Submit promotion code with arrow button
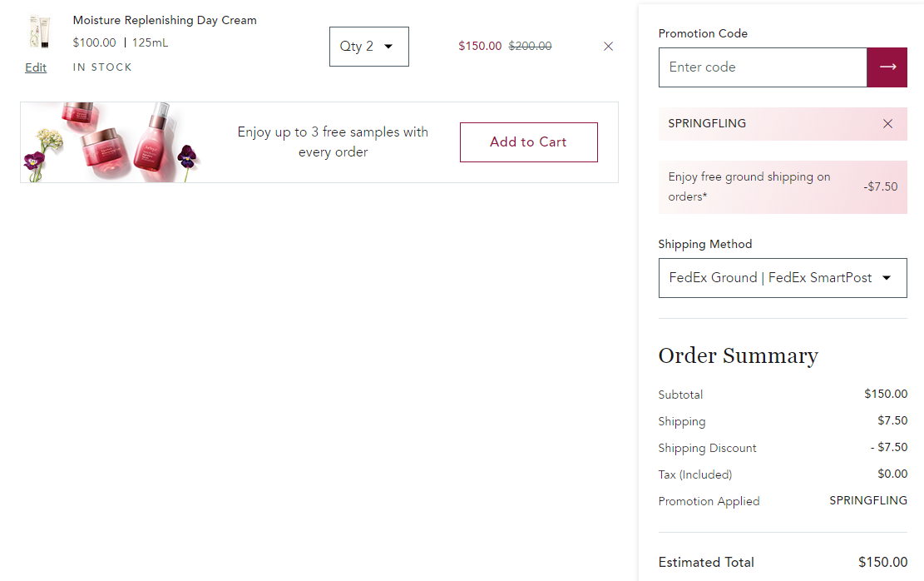 887,67
